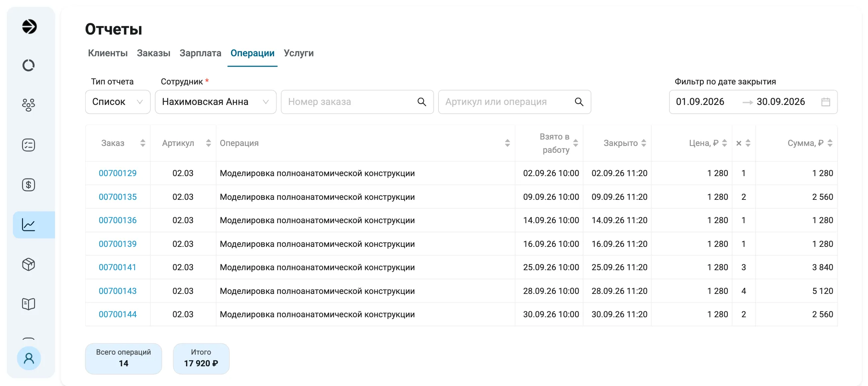The height and width of the screenshot is (386, 868).
Task: Click the Итого 17 920 ₽ summary card
Action: pyautogui.click(x=201, y=359)
